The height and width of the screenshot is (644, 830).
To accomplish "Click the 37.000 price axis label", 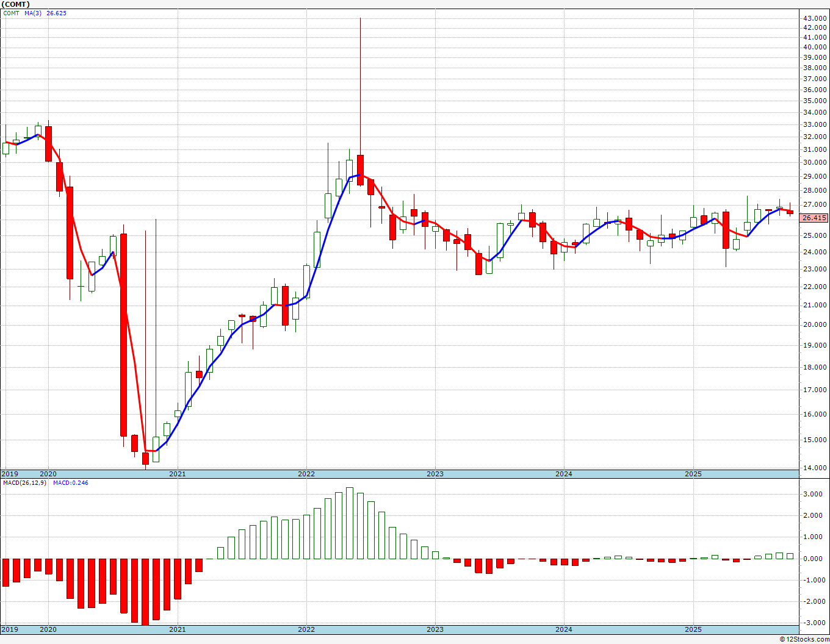I will point(815,79).
